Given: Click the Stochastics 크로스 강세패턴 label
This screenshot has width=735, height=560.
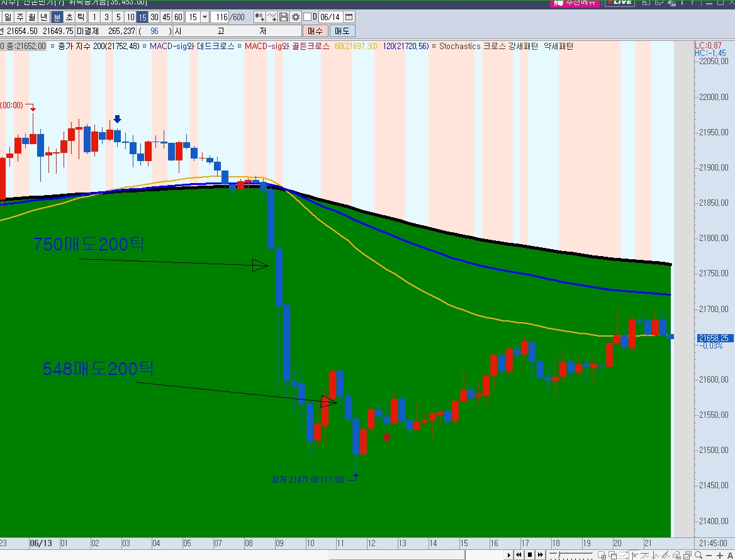Looking at the screenshot, I should pos(488,46).
